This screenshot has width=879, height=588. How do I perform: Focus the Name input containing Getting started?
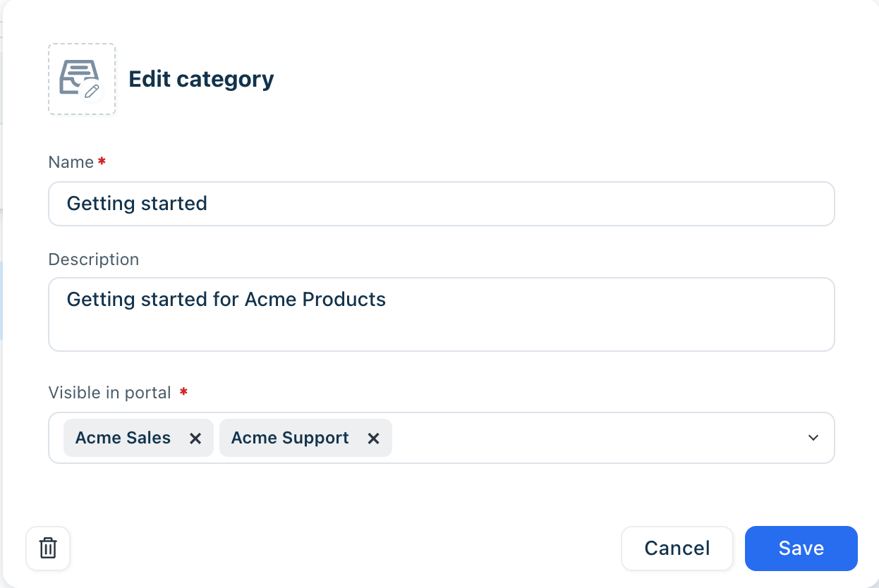click(442, 204)
